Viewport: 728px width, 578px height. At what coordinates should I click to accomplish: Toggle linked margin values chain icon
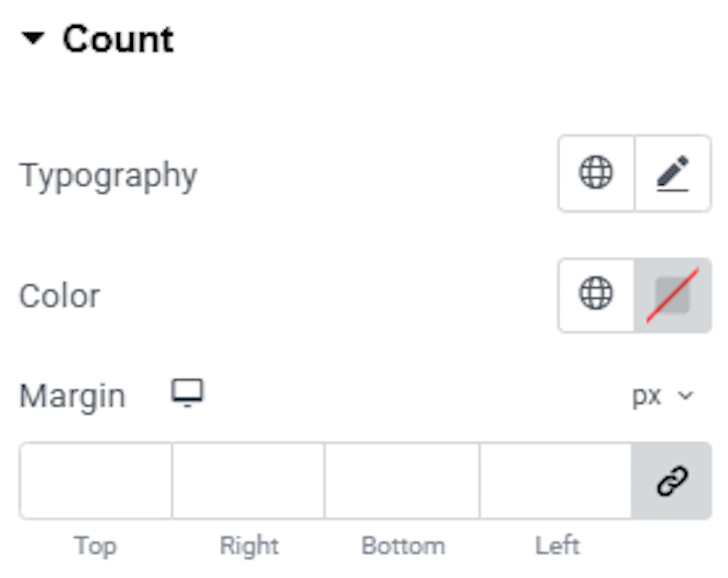pos(672,480)
